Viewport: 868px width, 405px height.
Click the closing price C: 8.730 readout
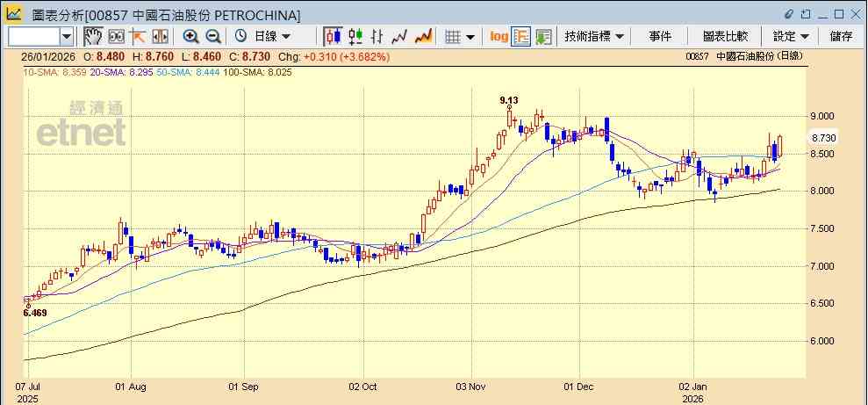click(249, 56)
